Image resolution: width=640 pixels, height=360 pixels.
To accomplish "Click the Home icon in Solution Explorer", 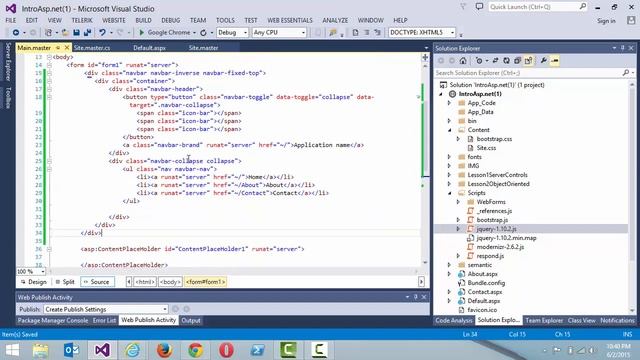I will tap(463, 61).
